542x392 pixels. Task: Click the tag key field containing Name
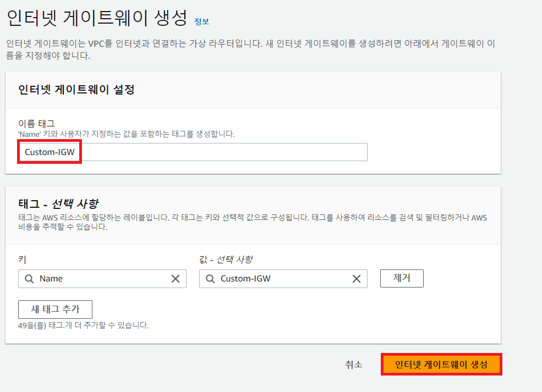coord(102,279)
